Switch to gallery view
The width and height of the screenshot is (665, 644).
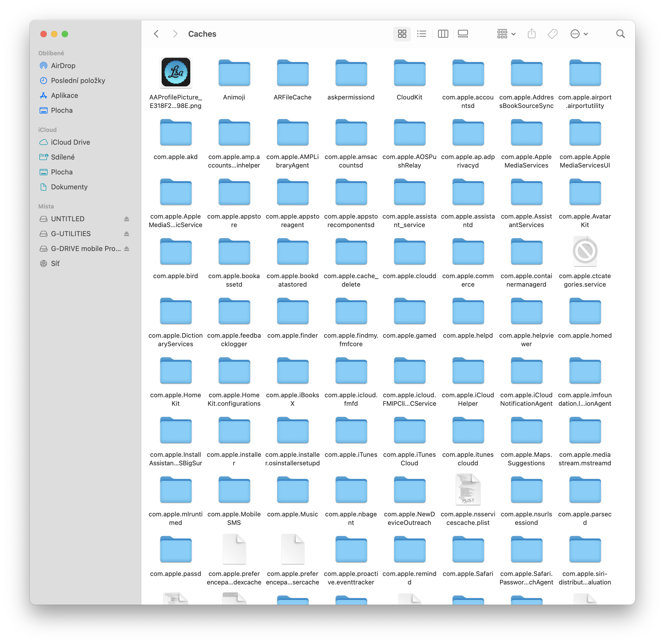click(x=463, y=34)
